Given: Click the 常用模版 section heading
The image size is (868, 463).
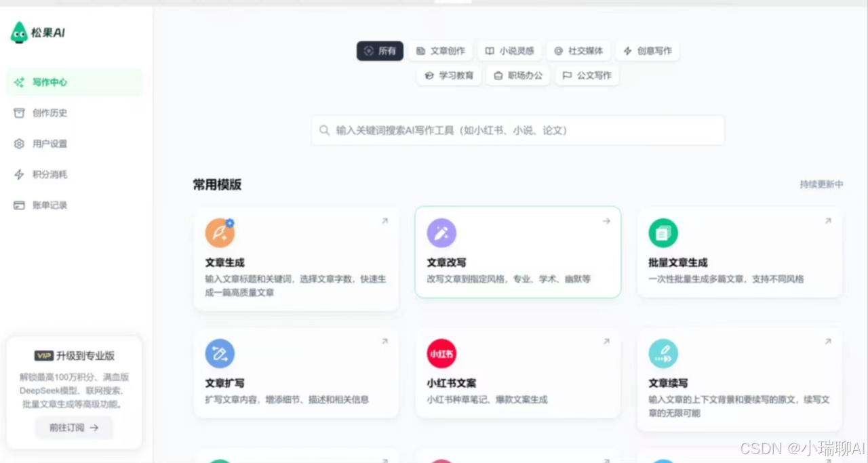Looking at the screenshot, I should [x=217, y=185].
